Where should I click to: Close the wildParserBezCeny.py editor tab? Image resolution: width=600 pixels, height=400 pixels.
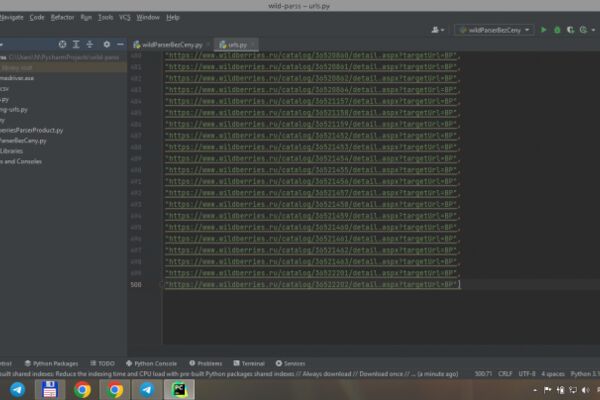[x=208, y=45]
